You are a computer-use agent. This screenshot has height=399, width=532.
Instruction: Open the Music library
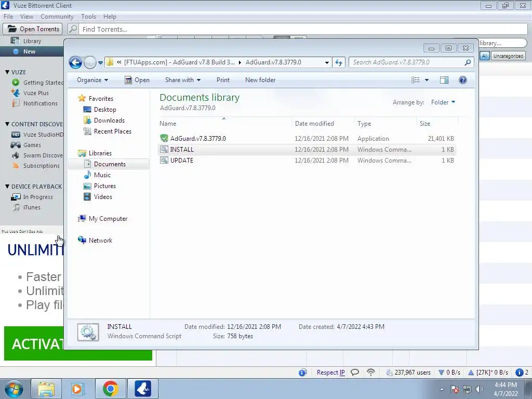(x=102, y=175)
